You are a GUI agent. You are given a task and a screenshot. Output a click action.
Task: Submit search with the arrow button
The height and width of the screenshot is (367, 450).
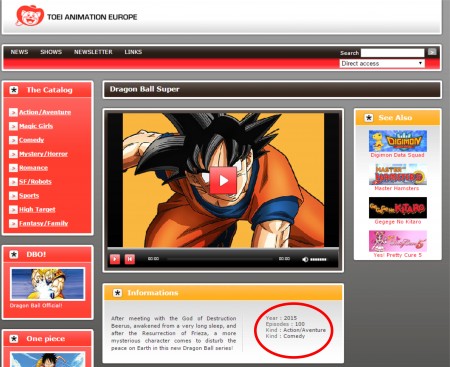432,52
